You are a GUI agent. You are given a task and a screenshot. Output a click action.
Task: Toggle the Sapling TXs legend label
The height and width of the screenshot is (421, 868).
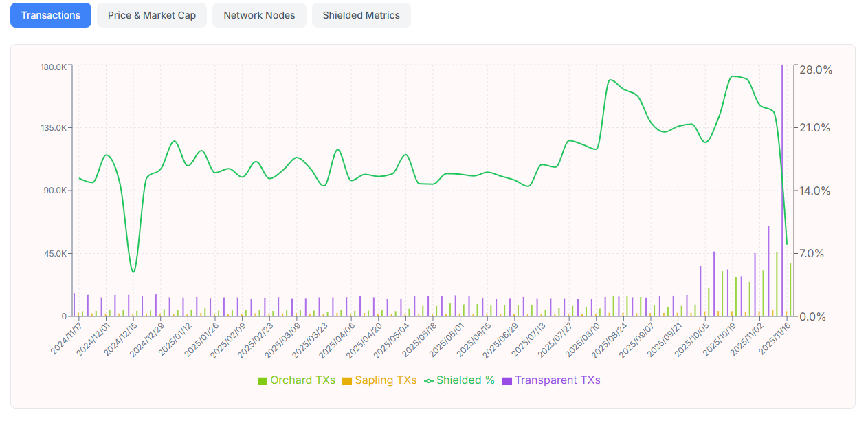(x=386, y=380)
